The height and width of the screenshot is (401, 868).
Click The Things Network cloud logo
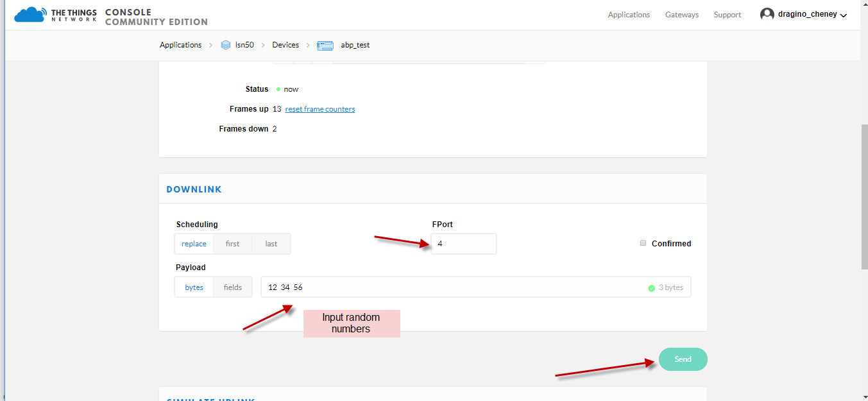[x=31, y=14]
